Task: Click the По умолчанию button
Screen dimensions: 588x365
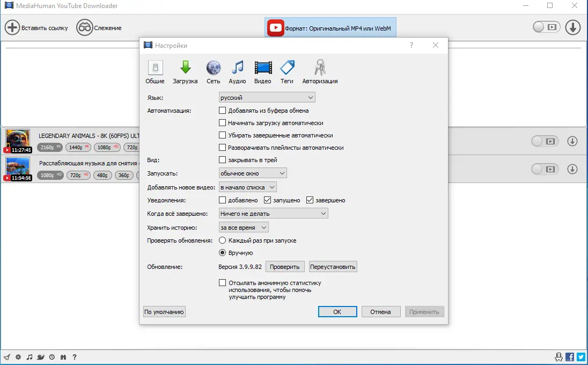Action: 164,312
